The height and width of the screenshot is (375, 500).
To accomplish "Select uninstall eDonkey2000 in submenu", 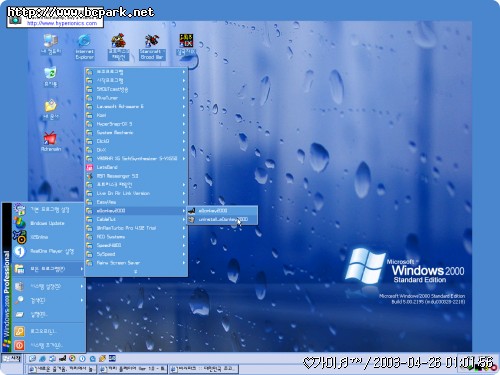I will (222, 219).
